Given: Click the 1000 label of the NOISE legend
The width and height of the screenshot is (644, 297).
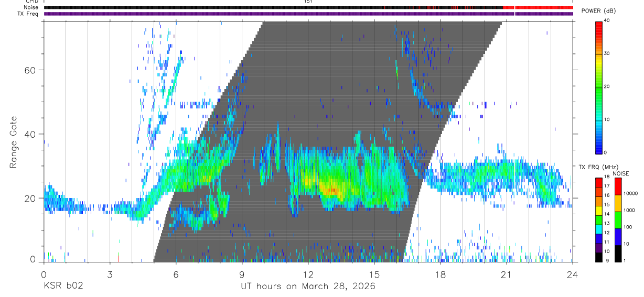Looking at the screenshot, I should [629, 210].
